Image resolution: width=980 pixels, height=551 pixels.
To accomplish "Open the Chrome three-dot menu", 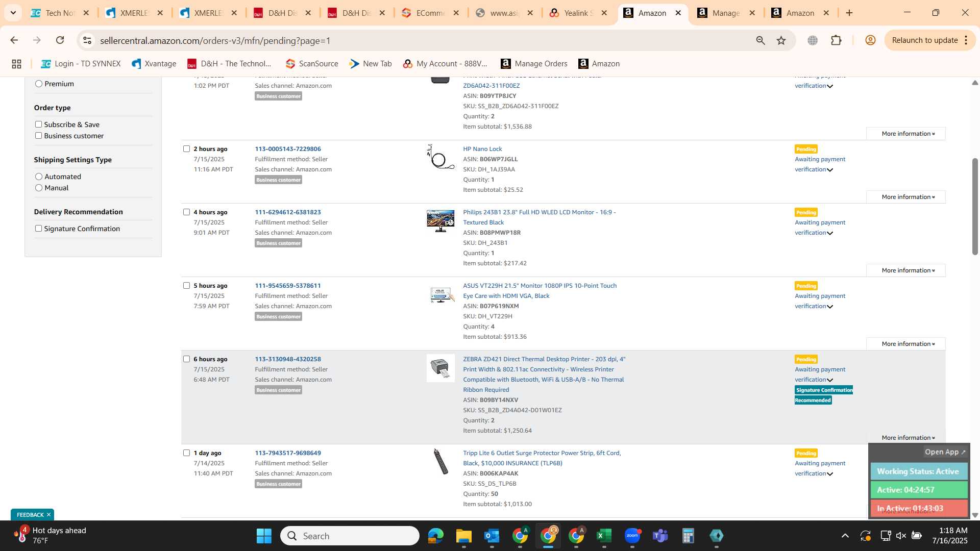I will [x=966, y=40].
